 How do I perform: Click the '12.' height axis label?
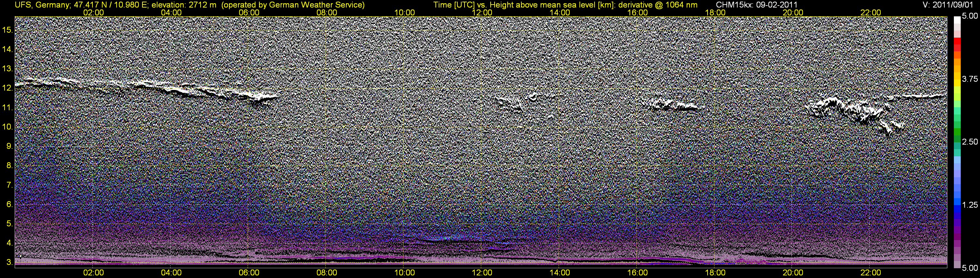coord(8,88)
